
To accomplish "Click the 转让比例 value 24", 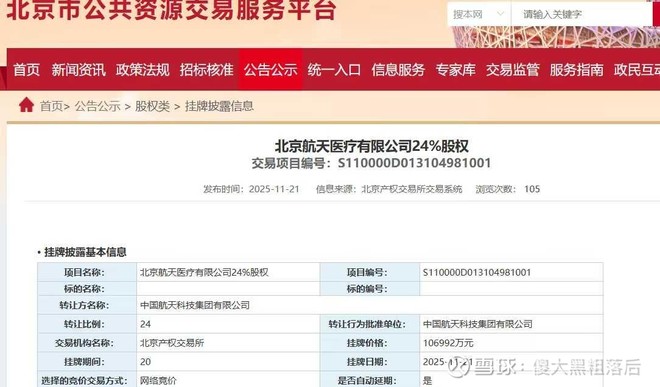I will [145, 324].
